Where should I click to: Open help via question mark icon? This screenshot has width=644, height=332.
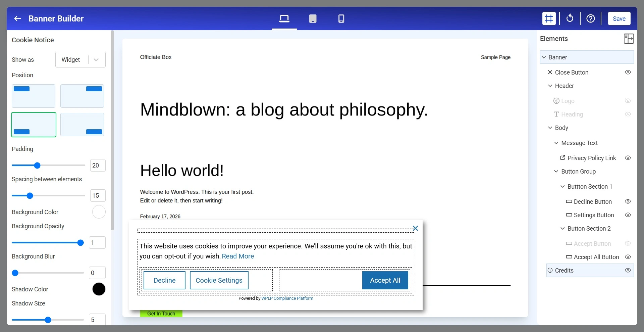590,18
